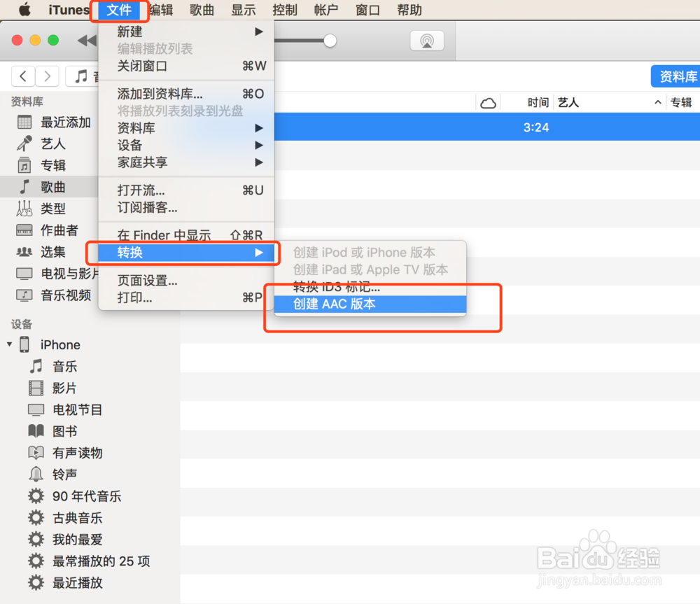700x604 pixels.
Task: Choose 在 Finder 中显示 menu item
Action: click(x=186, y=235)
